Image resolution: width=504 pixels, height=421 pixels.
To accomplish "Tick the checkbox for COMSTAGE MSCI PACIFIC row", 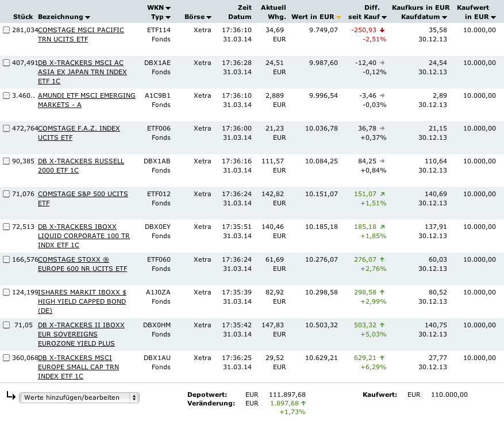I will pos(6,30).
